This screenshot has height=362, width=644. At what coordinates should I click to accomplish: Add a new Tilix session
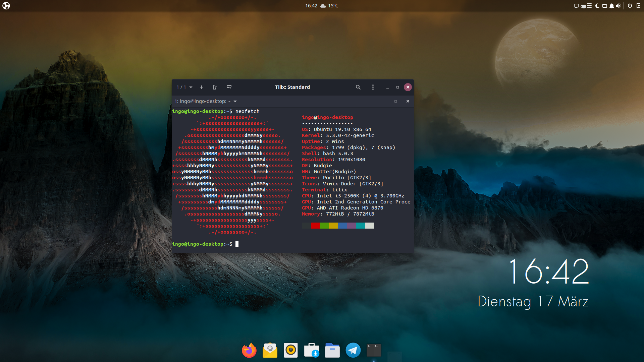click(202, 87)
